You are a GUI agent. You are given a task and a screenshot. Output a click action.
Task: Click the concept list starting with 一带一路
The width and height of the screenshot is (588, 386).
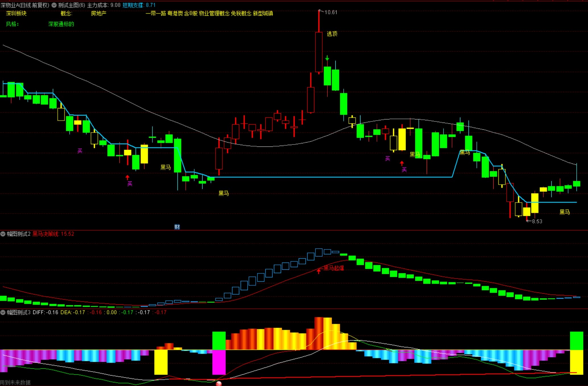tap(209, 13)
